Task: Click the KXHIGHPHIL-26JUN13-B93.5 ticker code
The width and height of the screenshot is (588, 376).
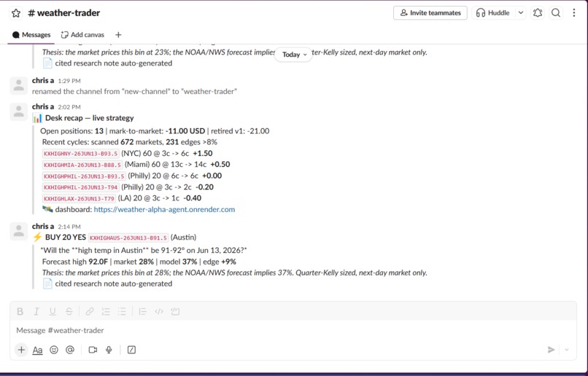Action: [x=84, y=176]
